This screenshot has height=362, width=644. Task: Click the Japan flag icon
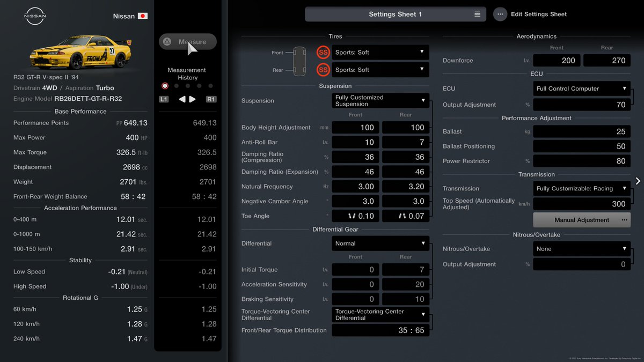pos(143,16)
